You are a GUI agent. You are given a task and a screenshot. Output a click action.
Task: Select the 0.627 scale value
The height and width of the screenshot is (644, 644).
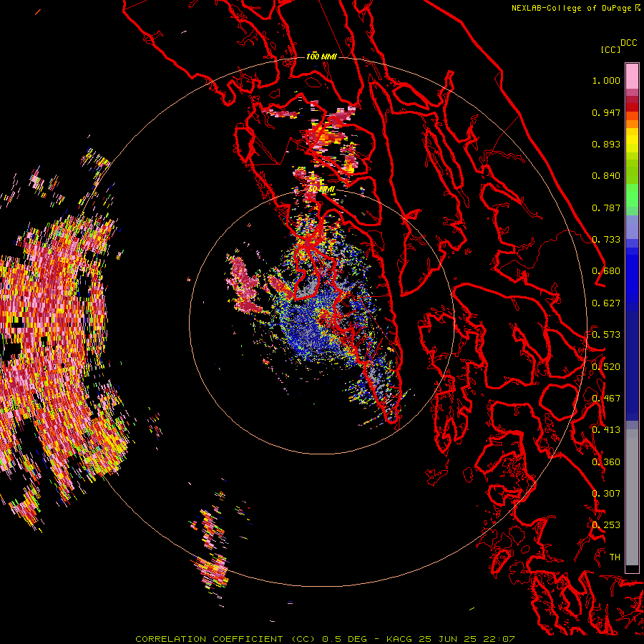click(606, 303)
